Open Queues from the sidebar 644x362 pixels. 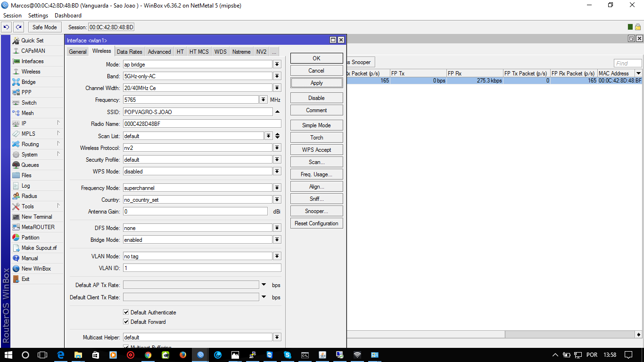[x=30, y=165]
